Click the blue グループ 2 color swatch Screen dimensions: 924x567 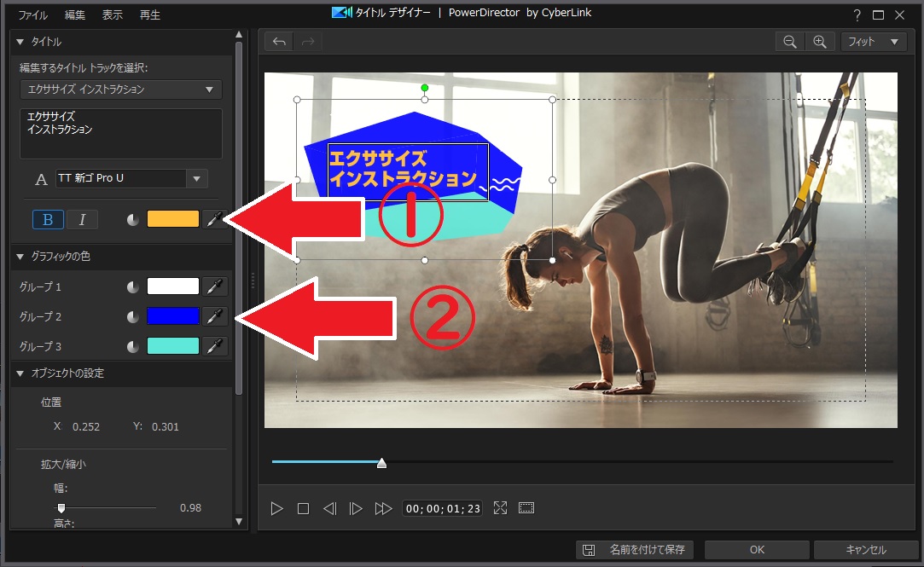pyautogui.click(x=172, y=316)
